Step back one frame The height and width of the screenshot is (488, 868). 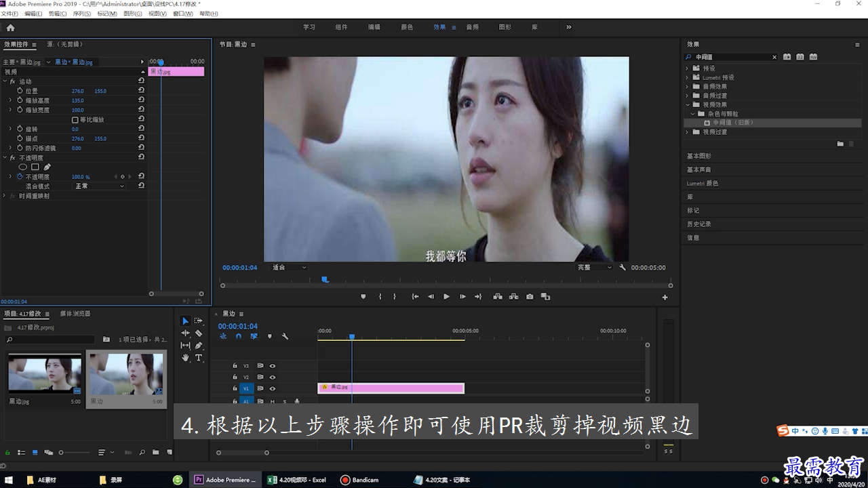point(431,297)
